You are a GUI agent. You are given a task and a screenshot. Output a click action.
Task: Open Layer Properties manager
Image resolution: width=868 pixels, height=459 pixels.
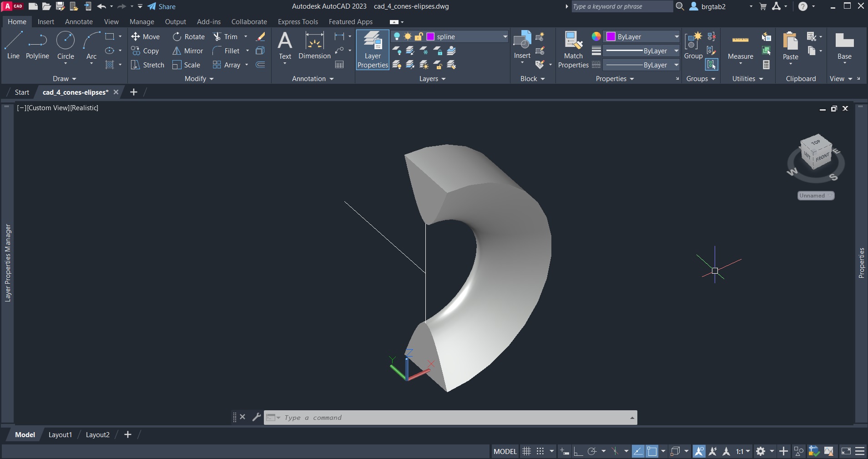(x=373, y=50)
